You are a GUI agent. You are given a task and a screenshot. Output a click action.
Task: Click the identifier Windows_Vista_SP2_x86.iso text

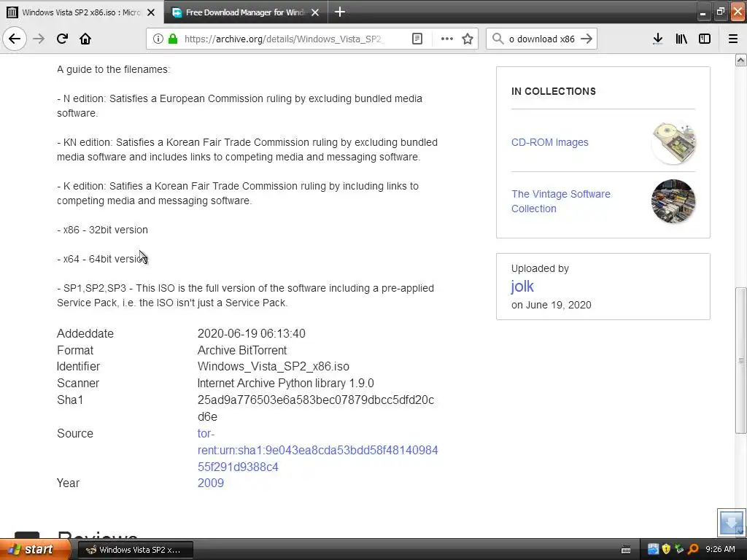[x=274, y=366]
